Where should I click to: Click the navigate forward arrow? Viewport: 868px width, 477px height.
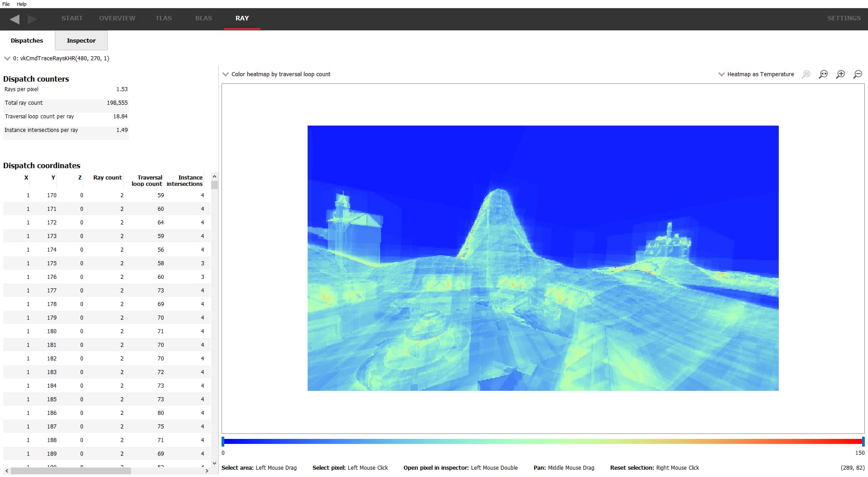[32, 19]
